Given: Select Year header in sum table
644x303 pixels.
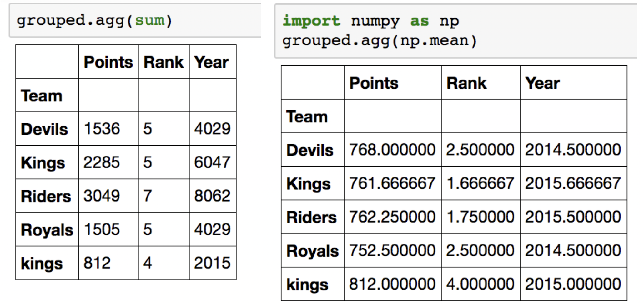Looking at the screenshot, I should coord(211,62).
